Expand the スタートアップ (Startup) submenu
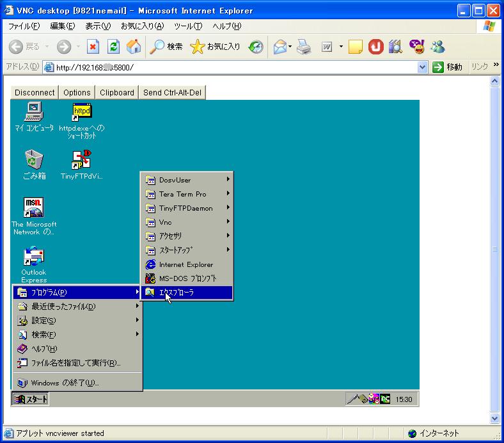The width and height of the screenshot is (504, 443). point(187,250)
